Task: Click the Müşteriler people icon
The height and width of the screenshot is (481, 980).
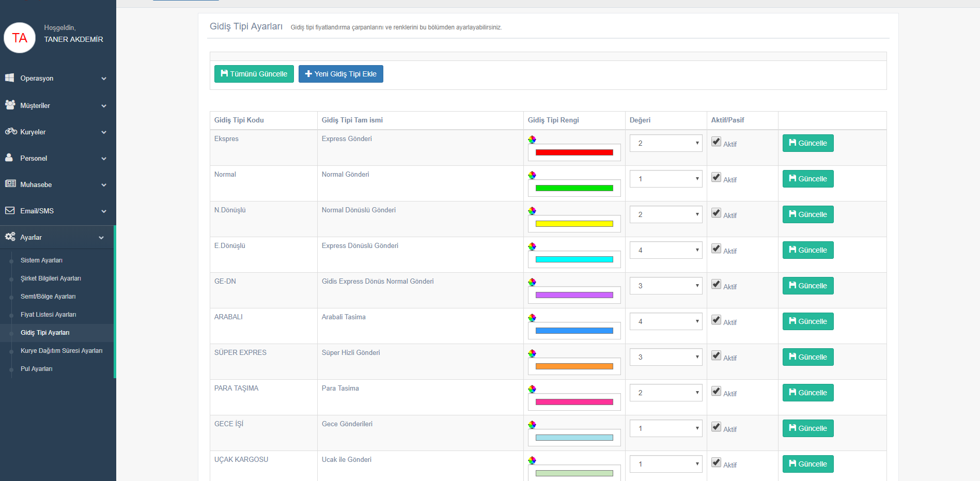Action: pos(10,105)
